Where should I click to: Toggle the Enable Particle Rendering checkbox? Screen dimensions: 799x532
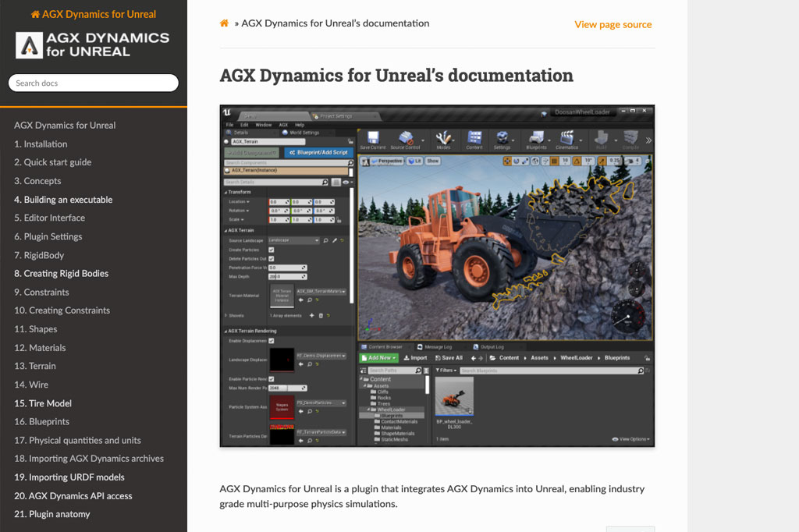click(271, 379)
